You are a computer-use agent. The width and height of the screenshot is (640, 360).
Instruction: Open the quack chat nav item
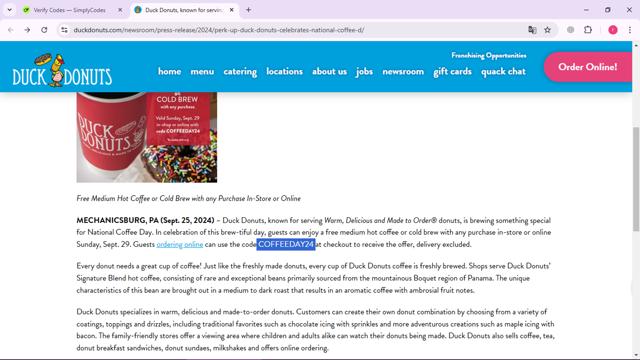click(x=503, y=71)
